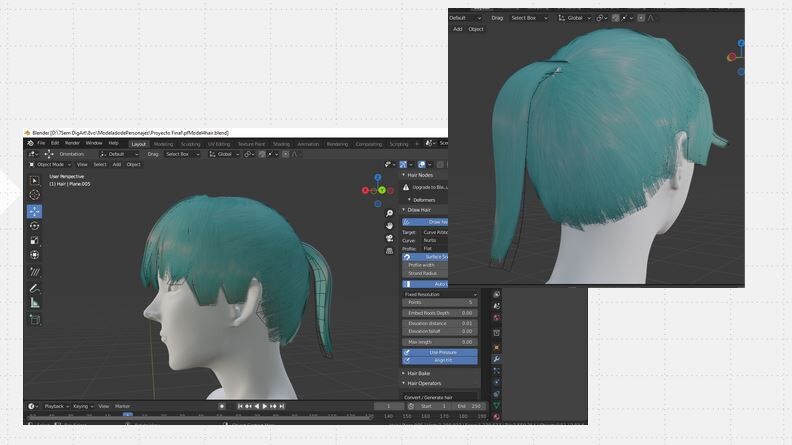This screenshot has height=445, width=792.
Task: Switch to the Sculpting workspace tab
Action: coord(190,143)
